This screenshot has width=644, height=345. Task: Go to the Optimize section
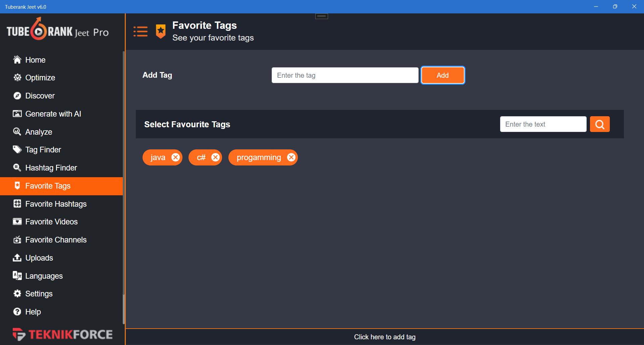tap(61, 78)
